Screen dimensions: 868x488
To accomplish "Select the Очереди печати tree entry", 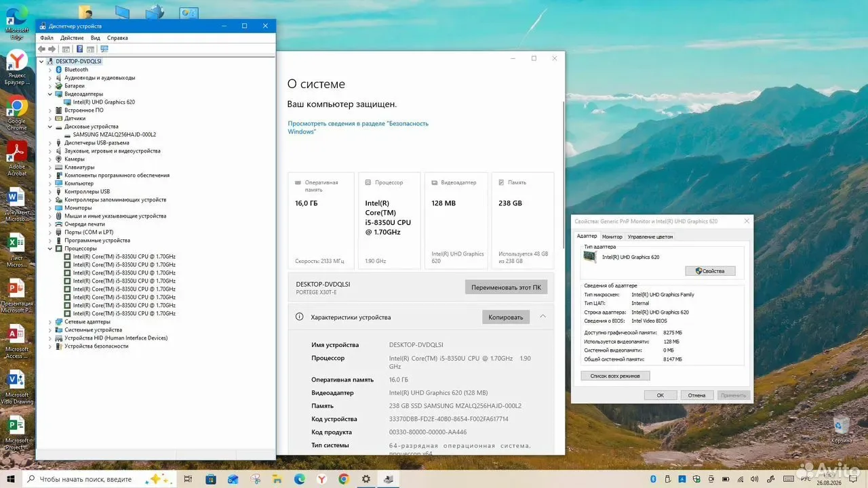I will (x=84, y=224).
